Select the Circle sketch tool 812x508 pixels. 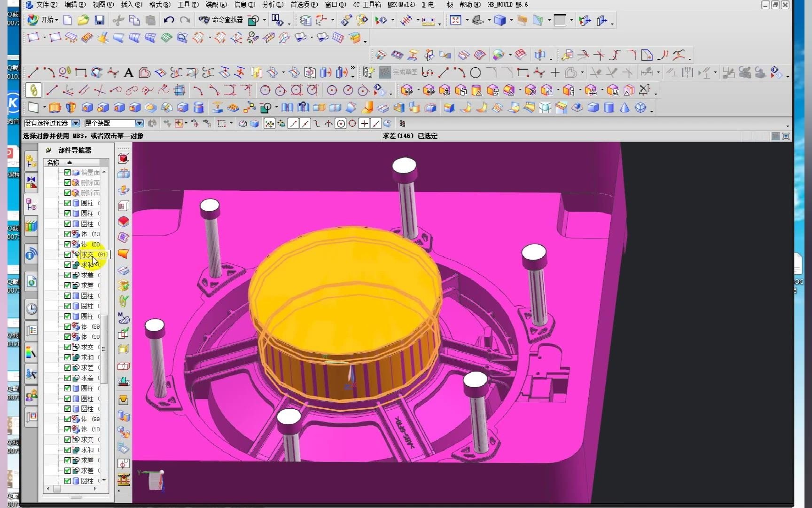(x=476, y=72)
